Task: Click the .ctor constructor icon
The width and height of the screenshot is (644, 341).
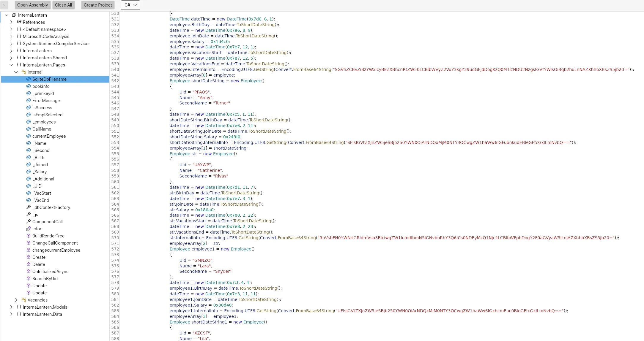Action: click(29, 229)
